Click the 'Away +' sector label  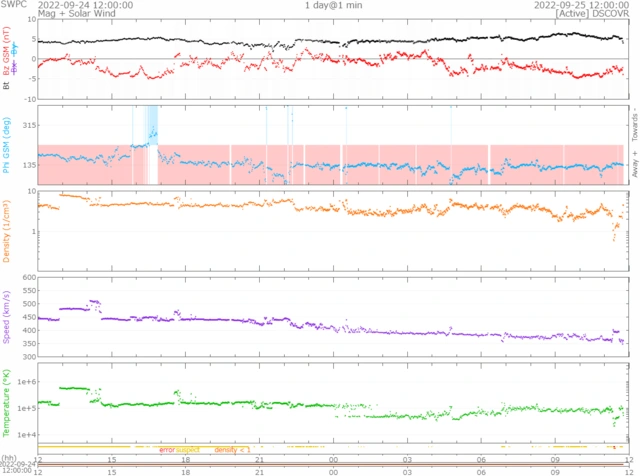635,164
